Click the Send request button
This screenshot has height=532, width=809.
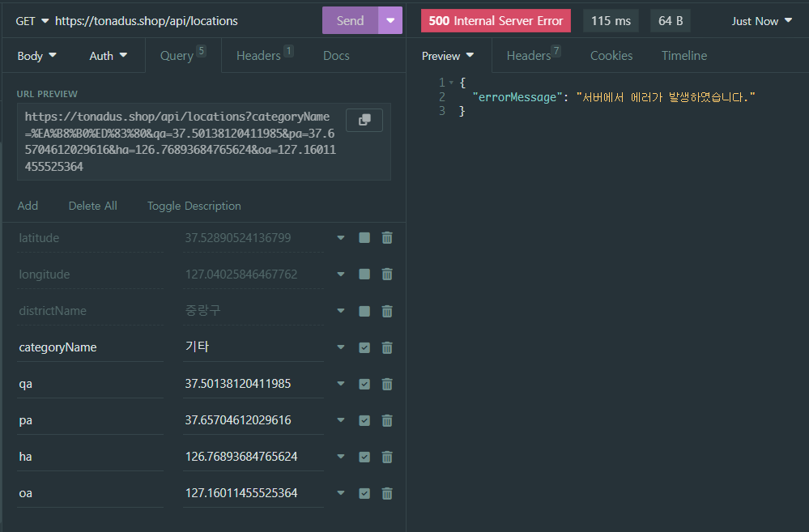[x=350, y=20]
